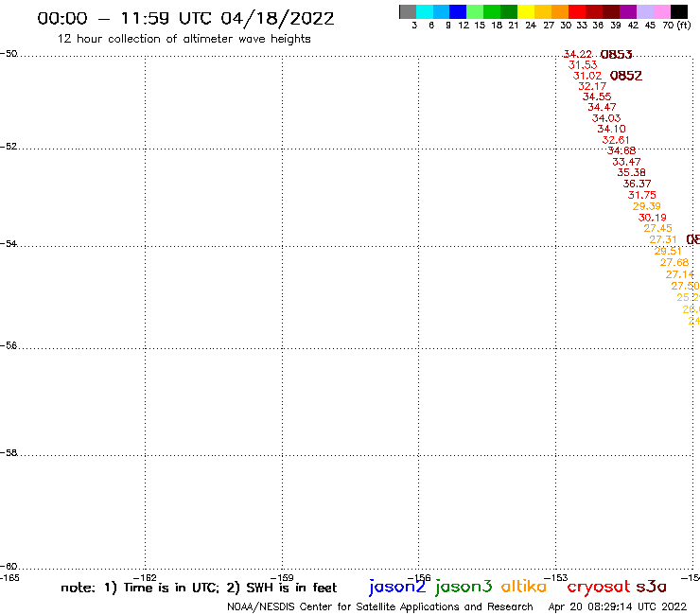Select the 0852 time marker
700x615 pixels.
click(626, 76)
